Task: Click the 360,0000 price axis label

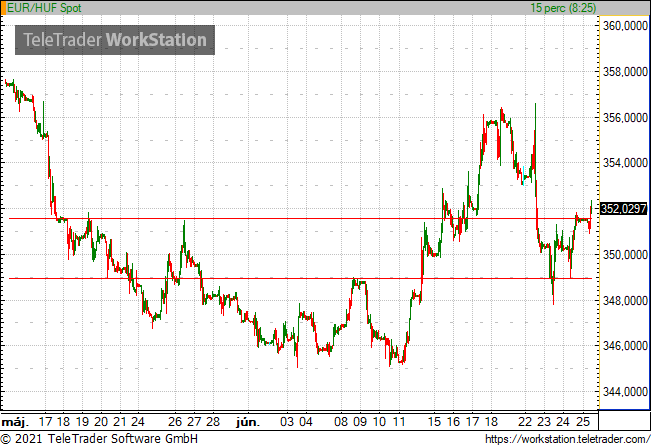Action: [625, 26]
